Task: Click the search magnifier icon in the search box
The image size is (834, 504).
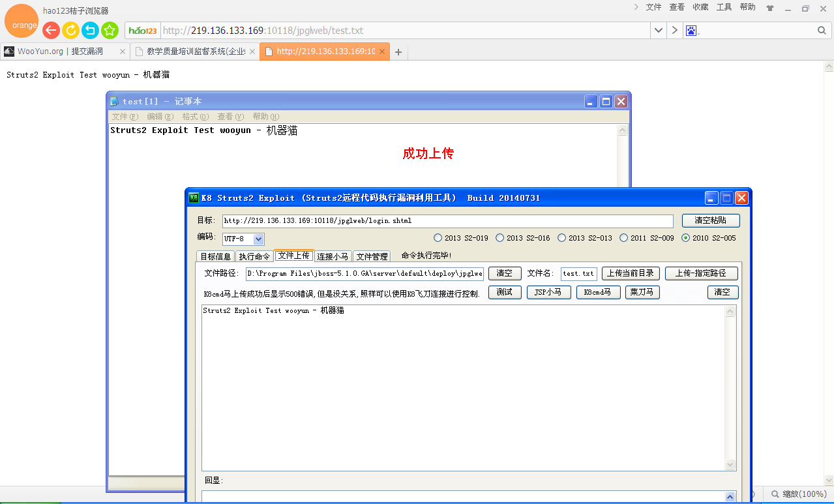Action: [x=822, y=31]
